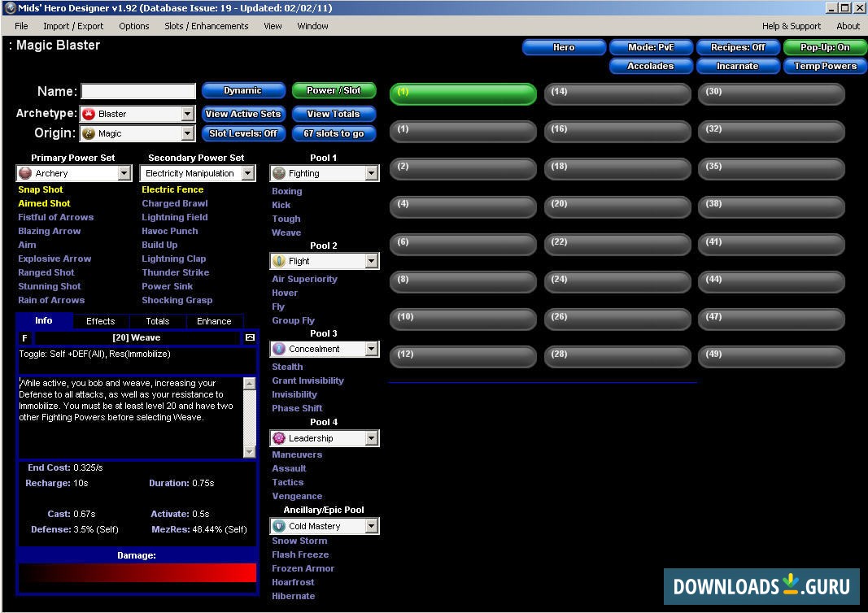Click the description scrollbar down arrow

pyautogui.click(x=250, y=452)
